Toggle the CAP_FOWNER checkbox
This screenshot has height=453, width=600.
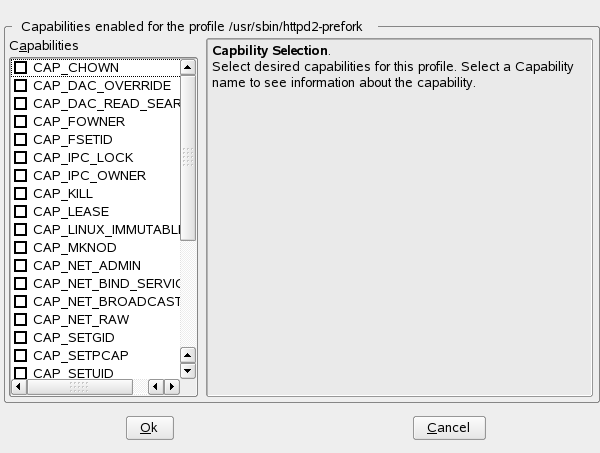coord(20,121)
